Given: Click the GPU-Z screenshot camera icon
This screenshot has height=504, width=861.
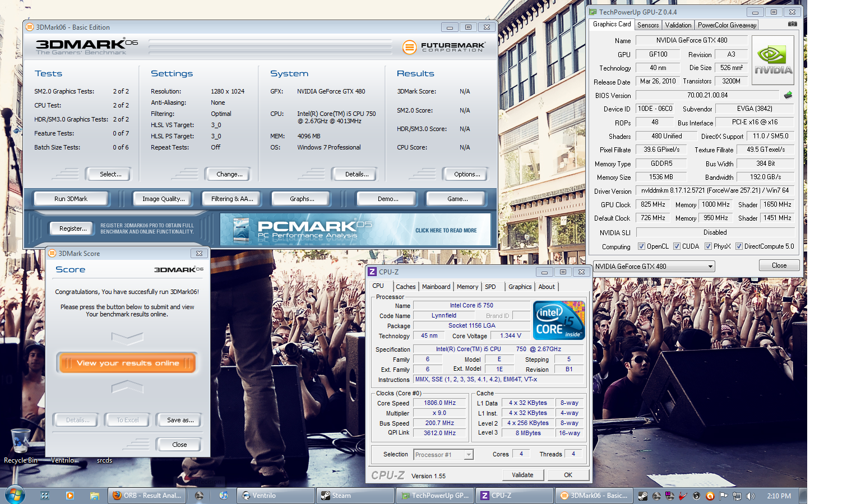Looking at the screenshot, I should tap(792, 24).
